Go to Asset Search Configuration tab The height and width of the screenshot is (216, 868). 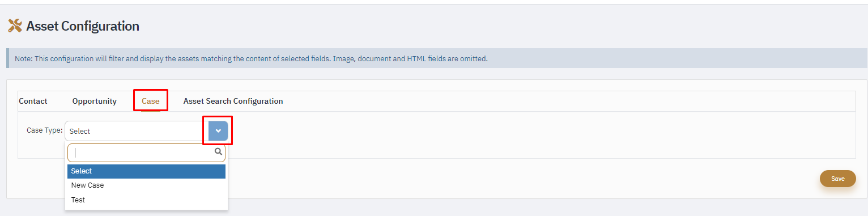point(233,101)
